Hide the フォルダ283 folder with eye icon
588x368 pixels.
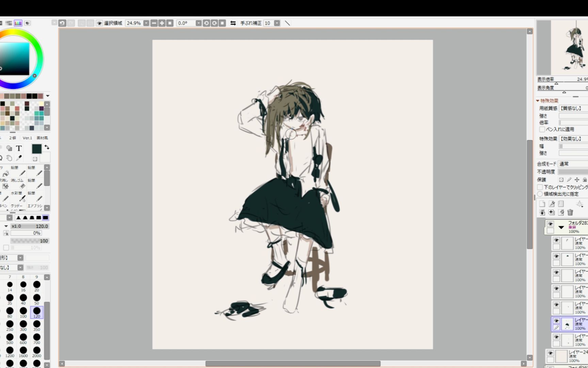(x=550, y=224)
